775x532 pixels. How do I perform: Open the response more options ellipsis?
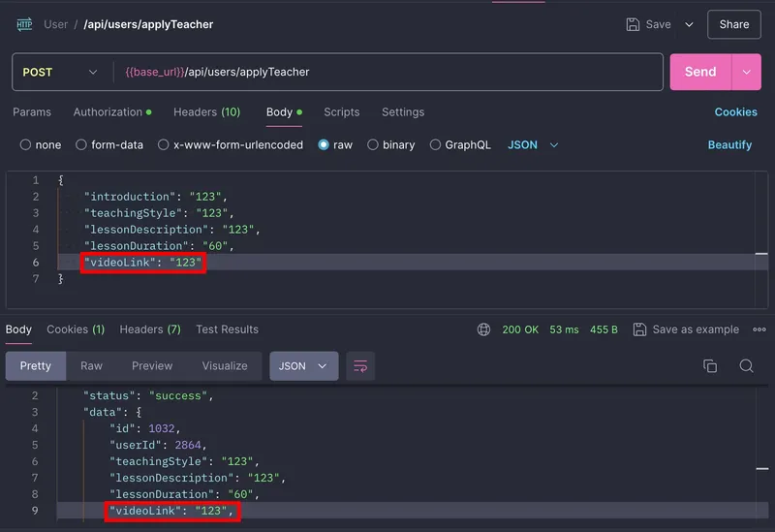[x=759, y=329]
